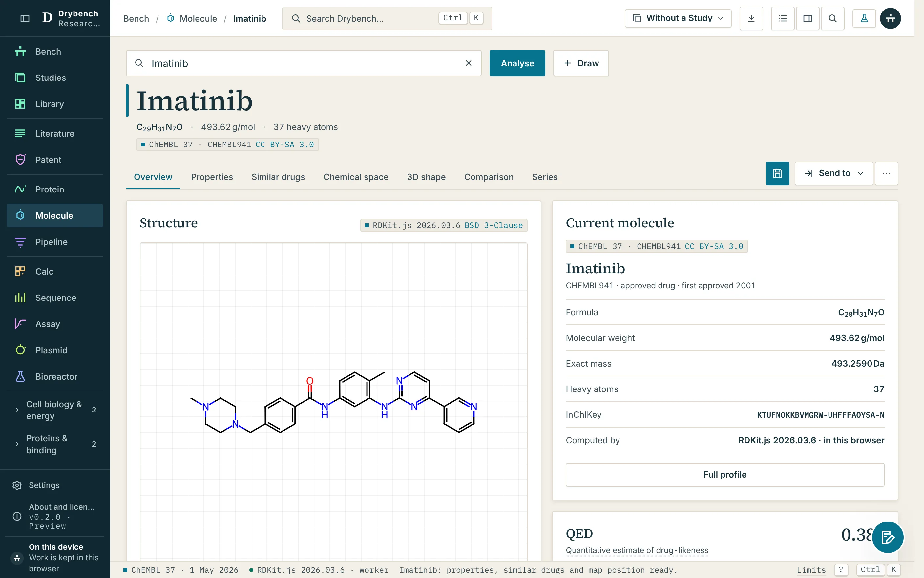Save molecule with the floppy disk button
924x578 pixels.
pyautogui.click(x=777, y=173)
